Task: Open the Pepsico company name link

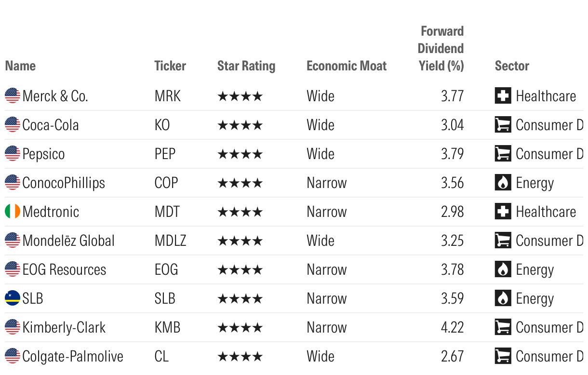Action: pos(43,154)
